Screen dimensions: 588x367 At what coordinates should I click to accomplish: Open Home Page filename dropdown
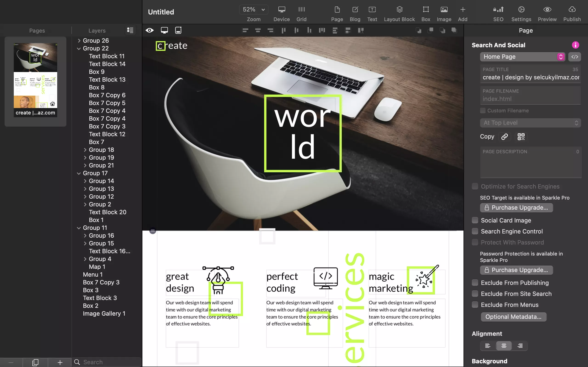point(560,57)
